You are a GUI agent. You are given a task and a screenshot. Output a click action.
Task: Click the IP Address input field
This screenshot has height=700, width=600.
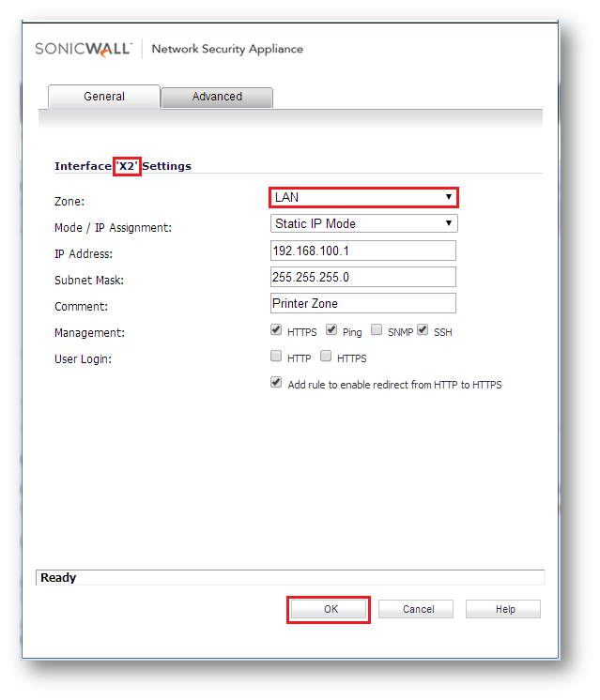pos(362,251)
